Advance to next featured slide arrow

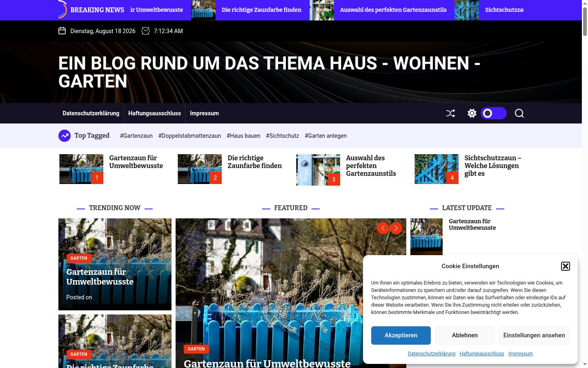tap(396, 228)
